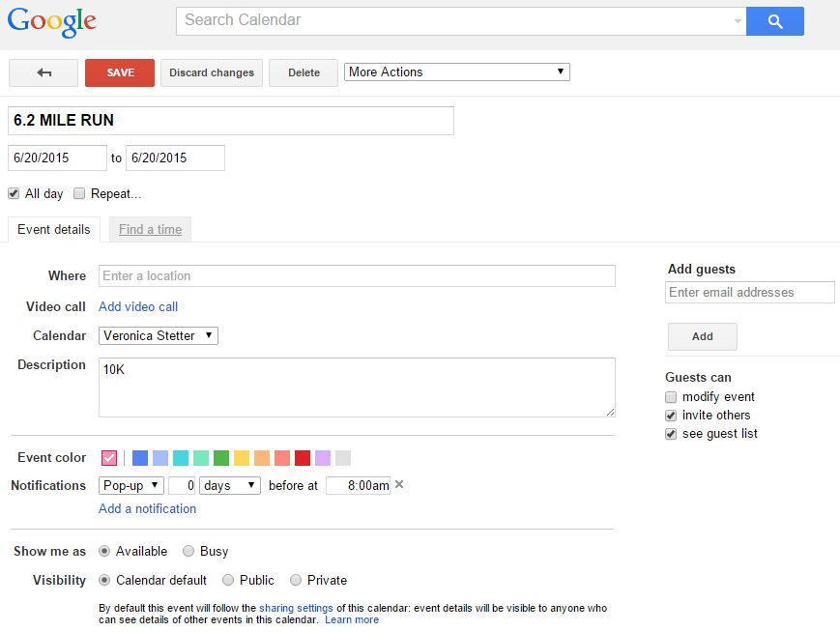Screen dimensions: 840x632
Task: Allow guests to modify event
Action: tap(671, 397)
